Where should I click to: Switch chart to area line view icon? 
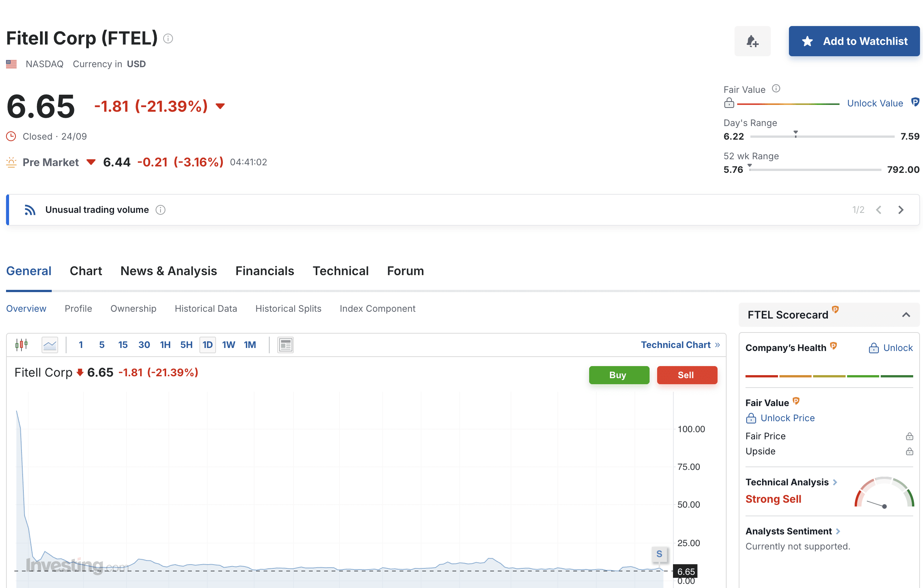[x=50, y=345]
